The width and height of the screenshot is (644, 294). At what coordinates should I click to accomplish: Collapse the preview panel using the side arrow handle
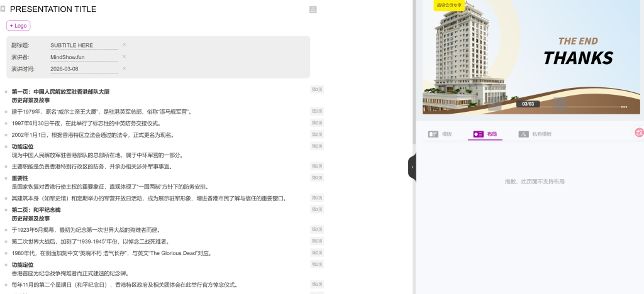pyautogui.click(x=412, y=167)
